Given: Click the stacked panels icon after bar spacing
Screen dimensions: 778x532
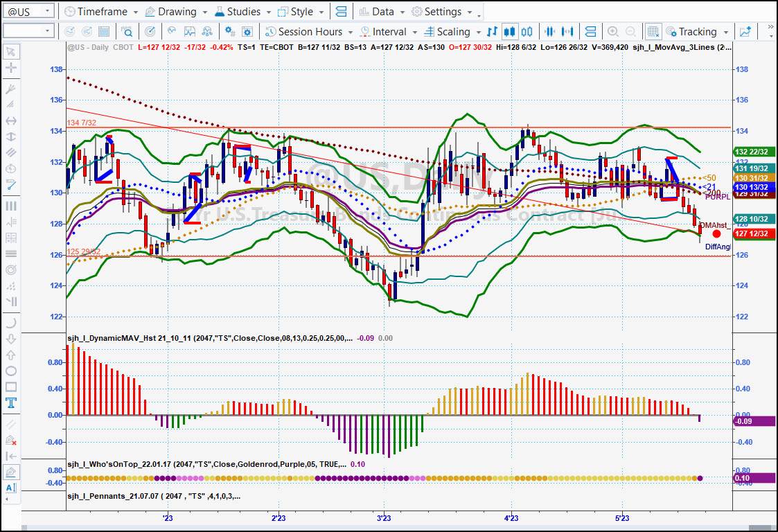Looking at the screenshot, I should pyautogui.click(x=590, y=32).
